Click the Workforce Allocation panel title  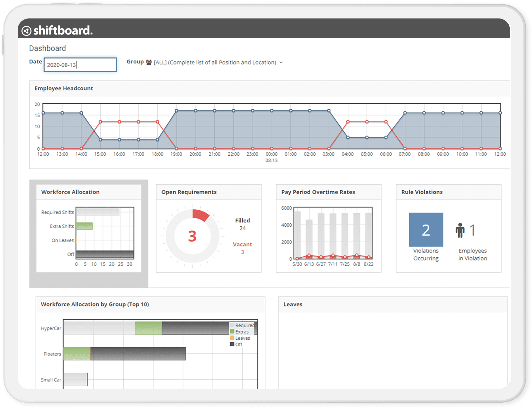(70, 192)
